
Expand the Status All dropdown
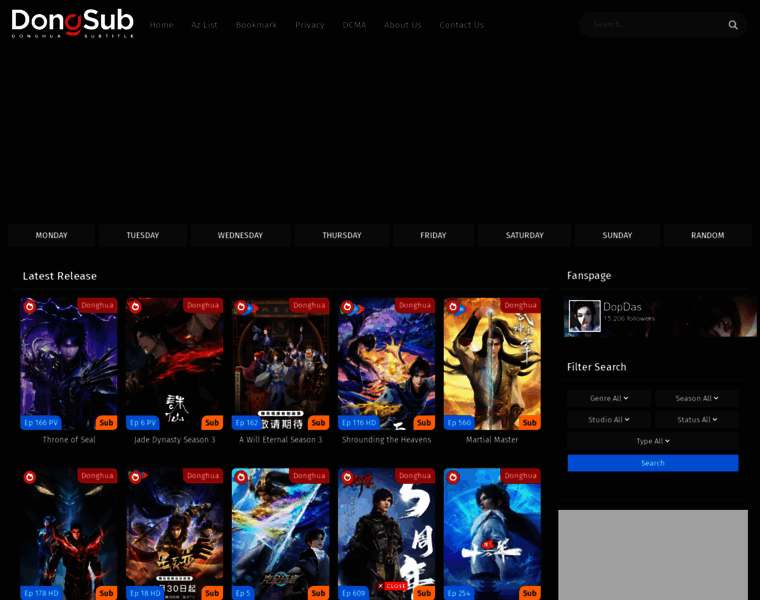(x=697, y=420)
